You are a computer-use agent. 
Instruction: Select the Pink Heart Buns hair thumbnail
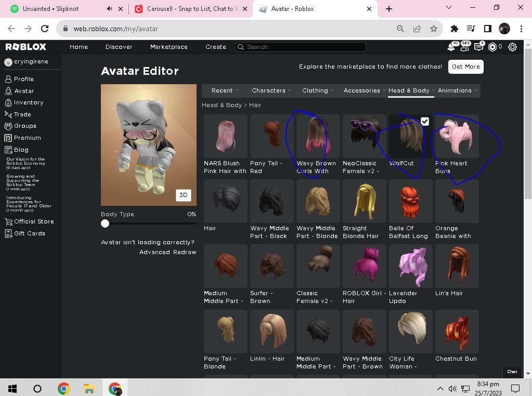[x=456, y=136]
